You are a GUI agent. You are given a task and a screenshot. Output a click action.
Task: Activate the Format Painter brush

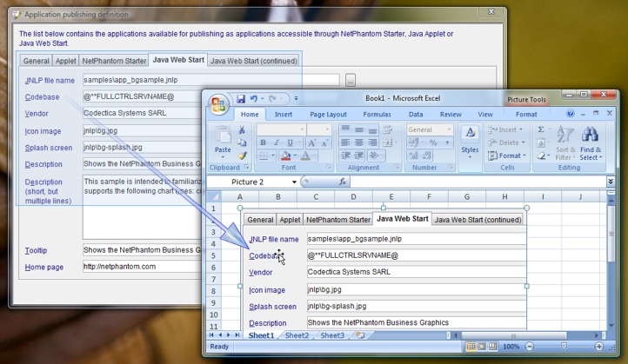pos(242,156)
